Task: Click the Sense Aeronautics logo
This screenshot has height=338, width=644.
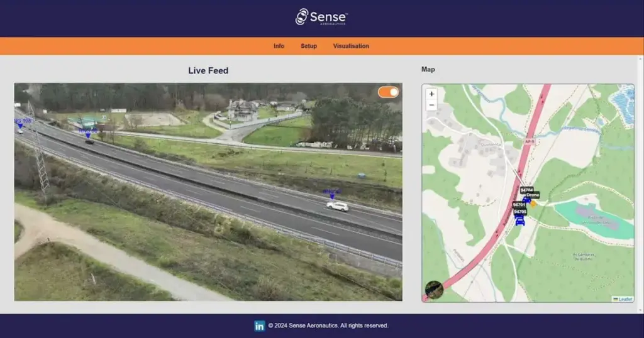Action: [x=321, y=17]
